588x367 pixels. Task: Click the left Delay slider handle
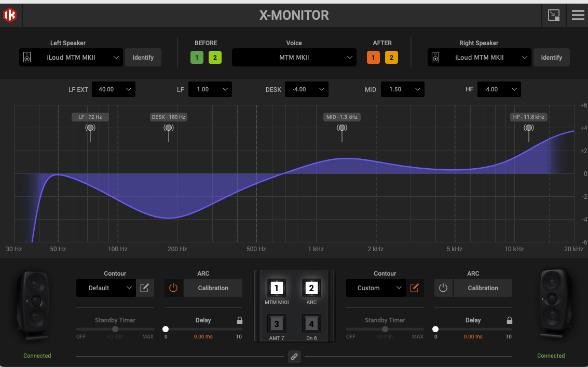pos(166,329)
